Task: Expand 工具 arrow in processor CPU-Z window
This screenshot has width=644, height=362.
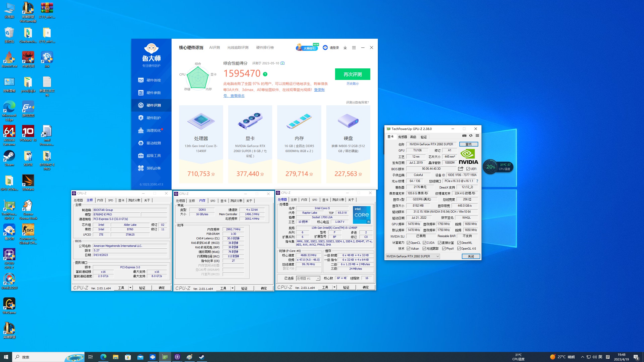Action: [334, 287]
